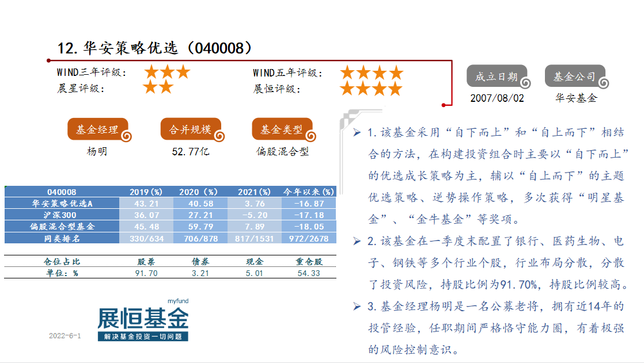The image size is (644, 363).
Task: Click the company name "华安基金"
Action: point(576,98)
